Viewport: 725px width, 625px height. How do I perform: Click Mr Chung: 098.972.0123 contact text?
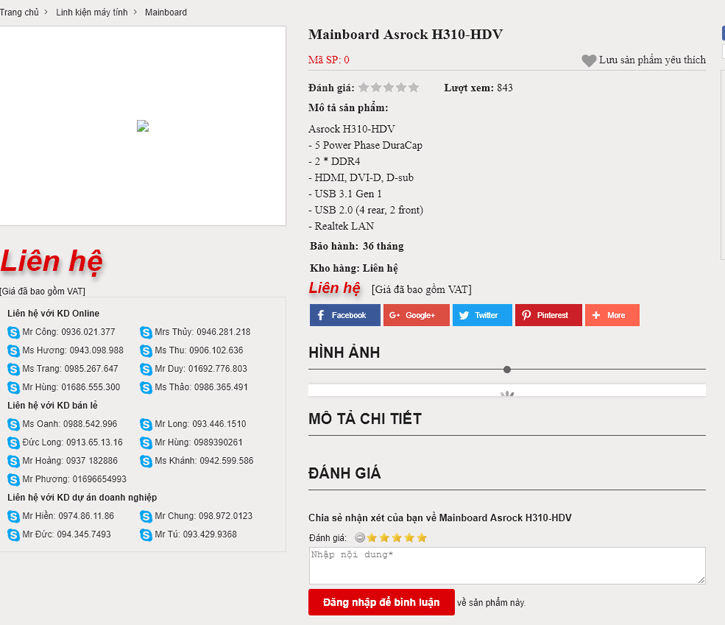tap(203, 516)
